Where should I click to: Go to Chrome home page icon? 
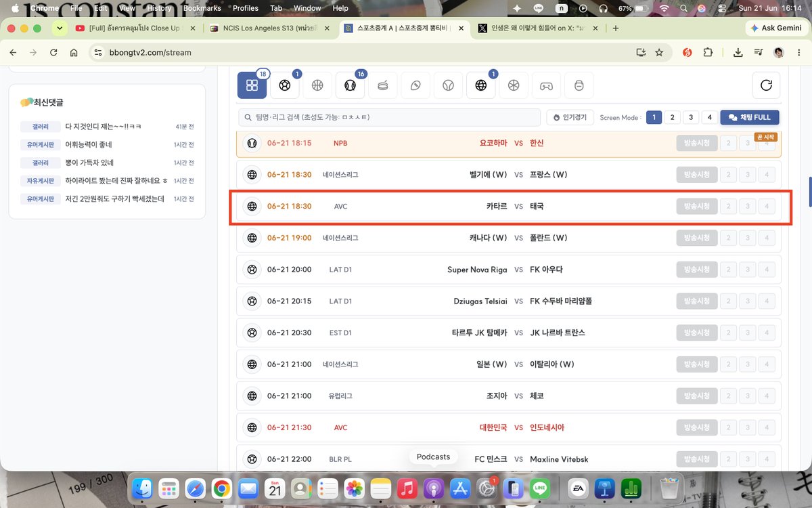click(74, 52)
